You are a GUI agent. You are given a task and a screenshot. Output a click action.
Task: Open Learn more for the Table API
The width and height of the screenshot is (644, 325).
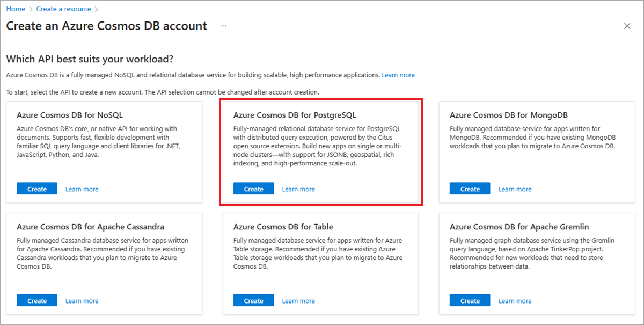pos(298,300)
